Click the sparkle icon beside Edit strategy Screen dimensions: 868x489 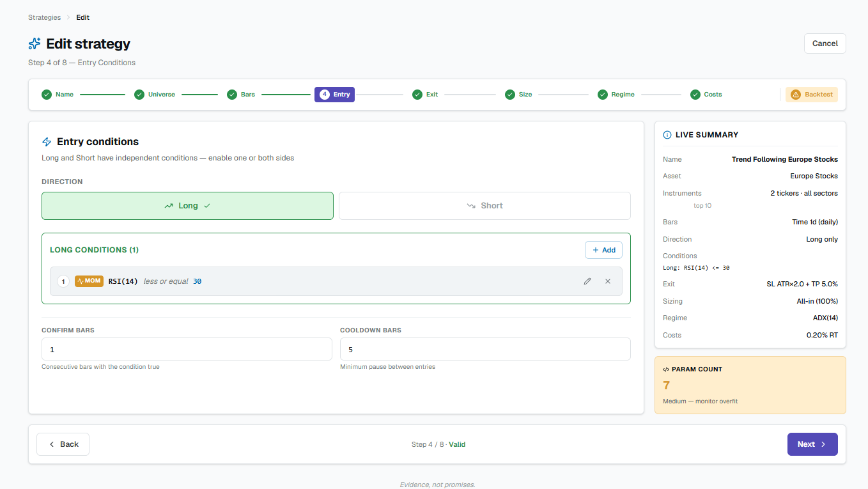pos(35,43)
